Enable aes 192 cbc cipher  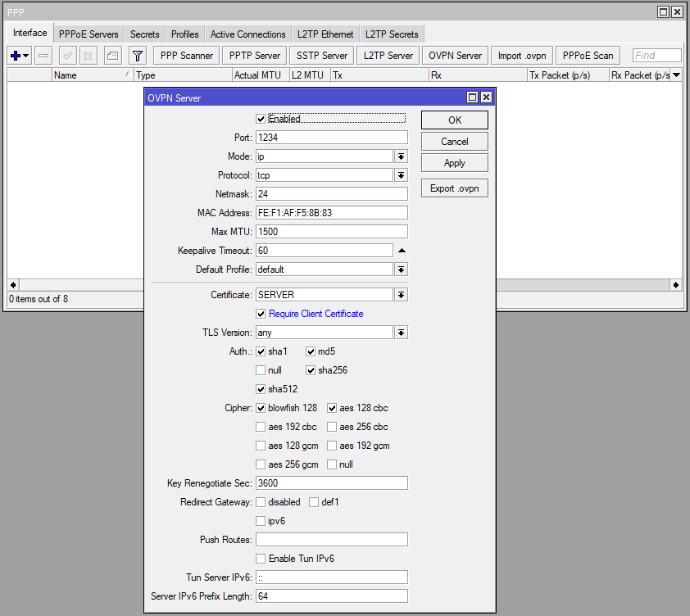coord(261,427)
